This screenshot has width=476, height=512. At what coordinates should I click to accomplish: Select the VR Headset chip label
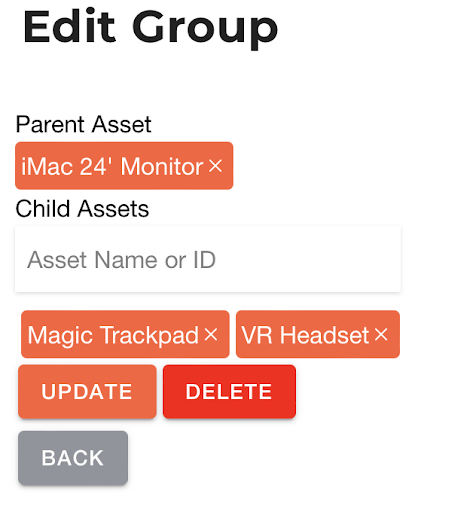(305, 335)
